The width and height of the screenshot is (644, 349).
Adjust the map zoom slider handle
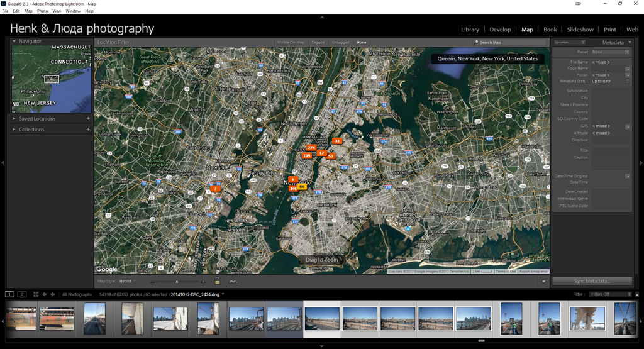(177, 282)
